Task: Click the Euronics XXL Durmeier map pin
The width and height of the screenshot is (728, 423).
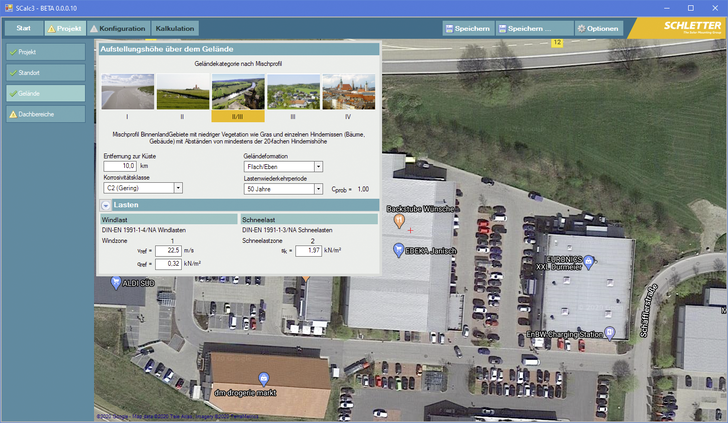Action: pyautogui.click(x=590, y=262)
